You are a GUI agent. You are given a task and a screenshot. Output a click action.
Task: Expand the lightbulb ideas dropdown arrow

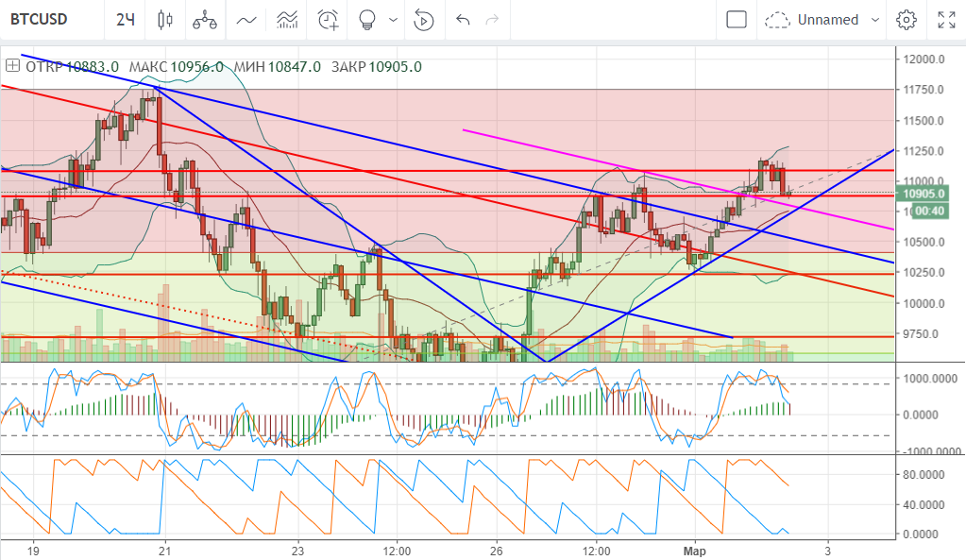tap(393, 20)
